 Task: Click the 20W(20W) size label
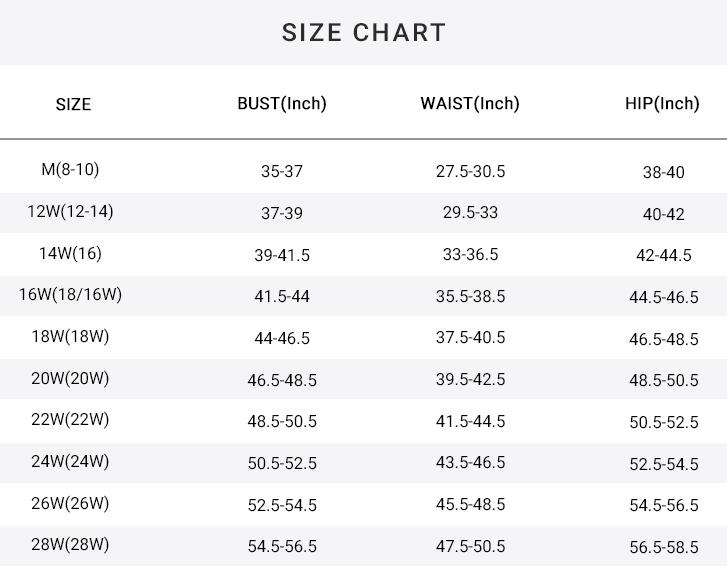(x=70, y=378)
